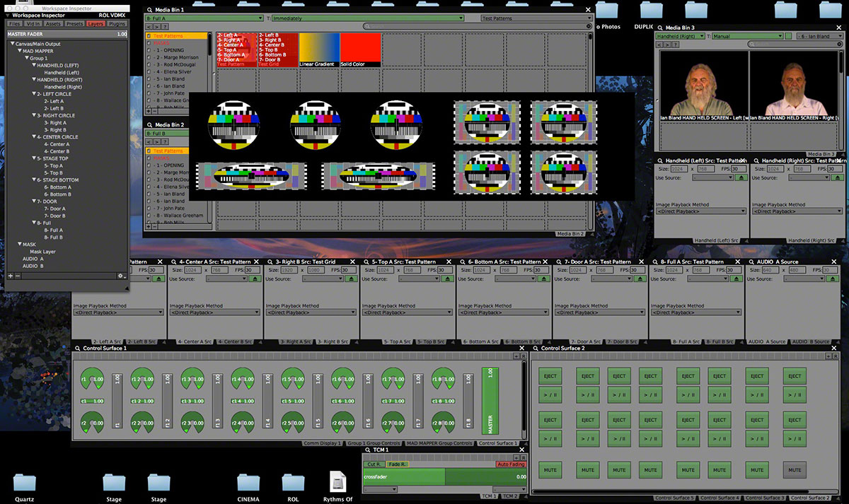
Task: Select 8 - Wallace Greeham page in Media Bin 2
Action: click(178, 216)
